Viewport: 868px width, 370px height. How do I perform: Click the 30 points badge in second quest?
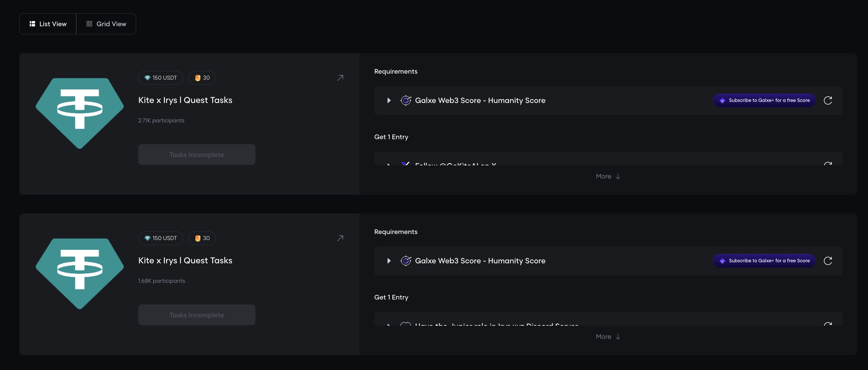coord(202,238)
